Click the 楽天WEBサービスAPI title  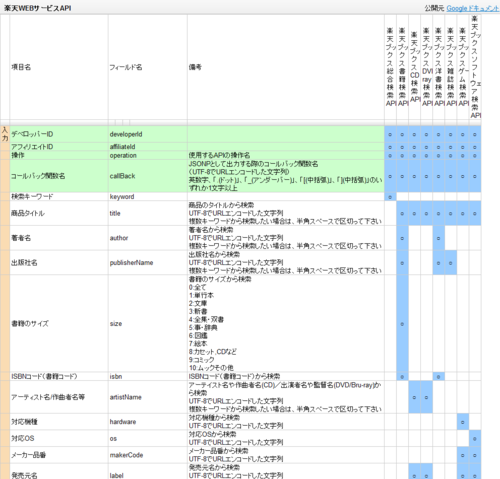tap(37, 8)
